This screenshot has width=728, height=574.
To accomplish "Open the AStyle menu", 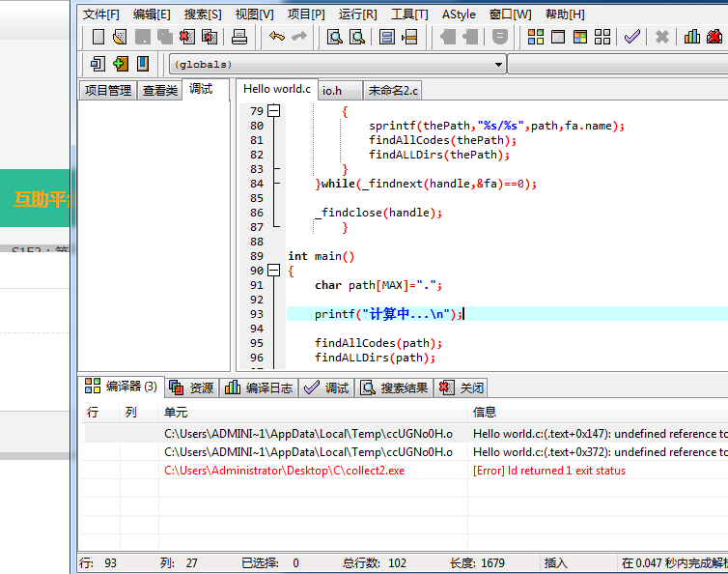I will pyautogui.click(x=459, y=14).
